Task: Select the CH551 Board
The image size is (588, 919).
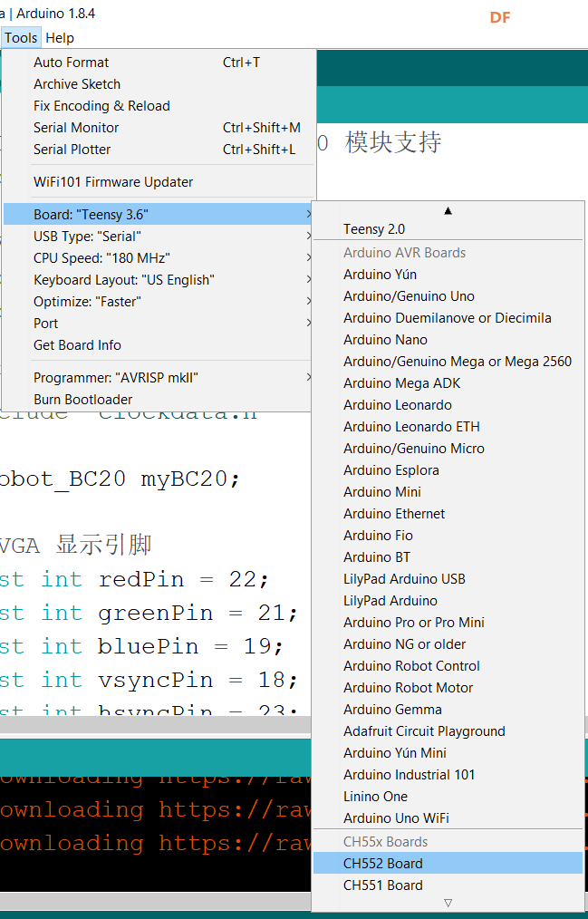Action: pos(448,885)
